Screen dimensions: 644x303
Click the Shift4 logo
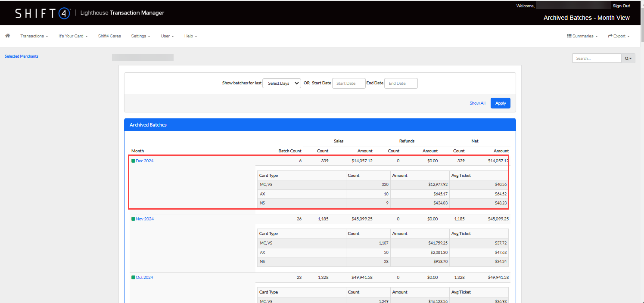point(43,13)
